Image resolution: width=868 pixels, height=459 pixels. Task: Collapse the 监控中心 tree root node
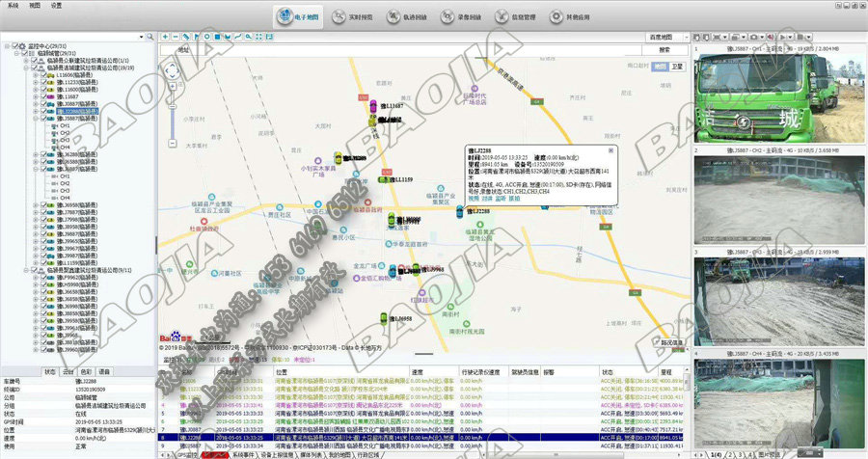(5, 45)
